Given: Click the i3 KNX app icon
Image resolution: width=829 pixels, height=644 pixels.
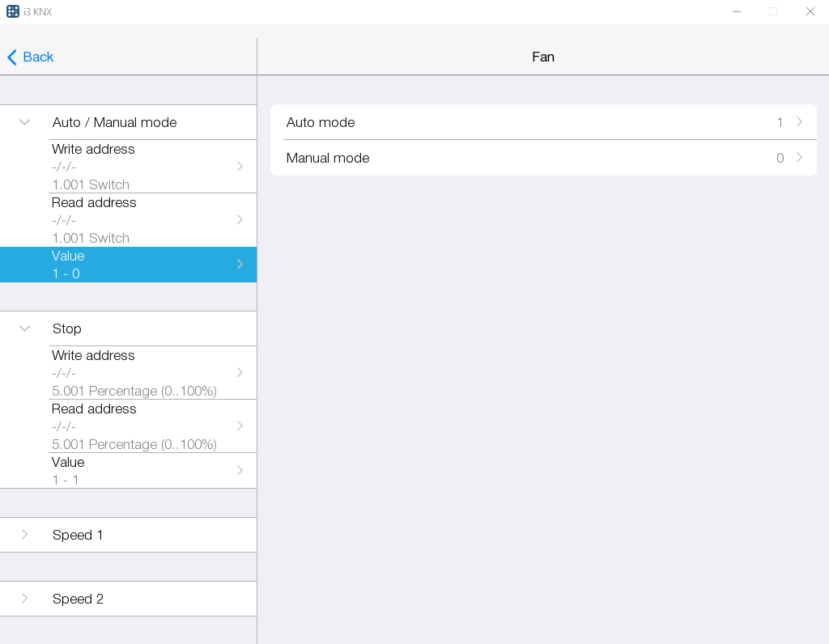Looking at the screenshot, I should coord(13,11).
